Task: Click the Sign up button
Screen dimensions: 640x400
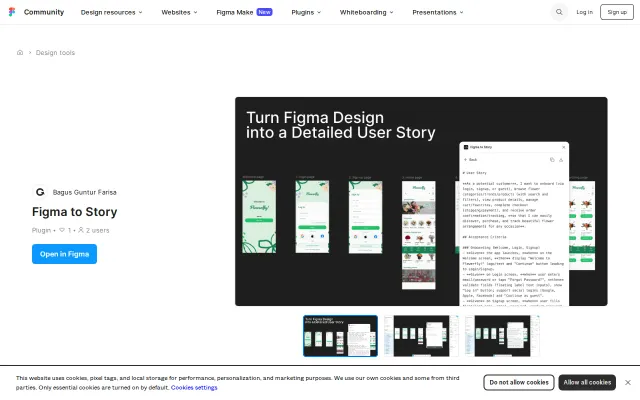Action: pos(617,12)
